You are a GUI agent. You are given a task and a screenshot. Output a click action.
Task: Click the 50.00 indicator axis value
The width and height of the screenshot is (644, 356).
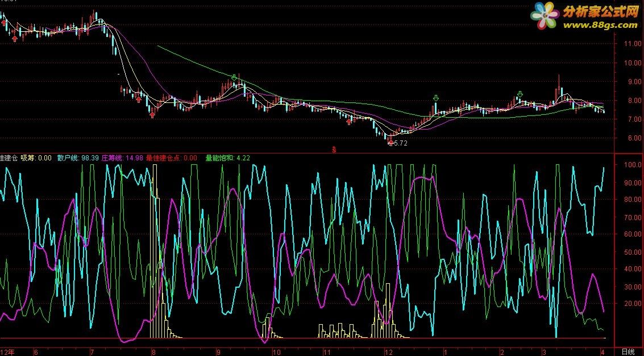click(x=633, y=252)
